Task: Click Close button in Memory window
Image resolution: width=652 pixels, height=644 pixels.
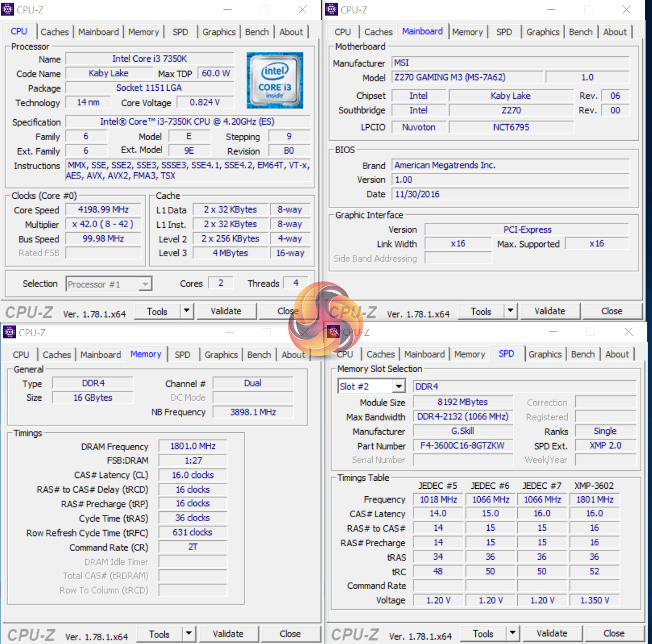Action: (290, 634)
